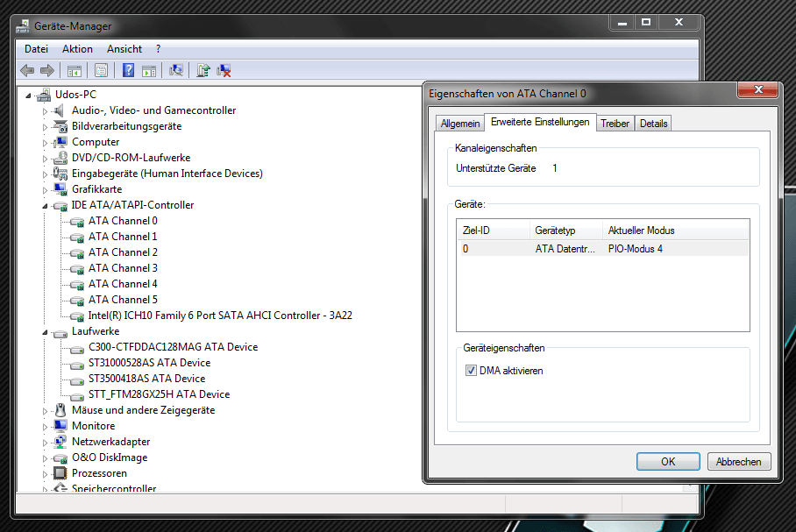Image resolution: width=796 pixels, height=532 pixels.
Task: Expand the Netzwerkadapter node
Action: (x=46, y=442)
